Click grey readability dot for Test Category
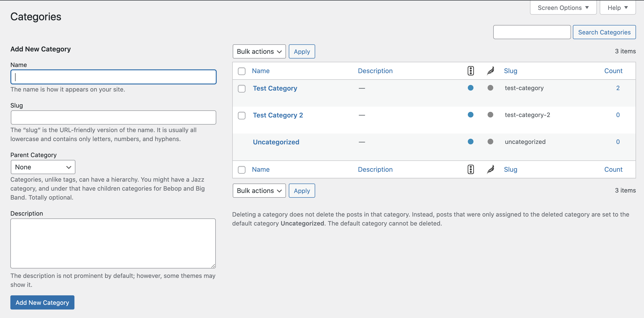Screen dimensions: 644x318 pyautogui.click(x=490, y=88)
